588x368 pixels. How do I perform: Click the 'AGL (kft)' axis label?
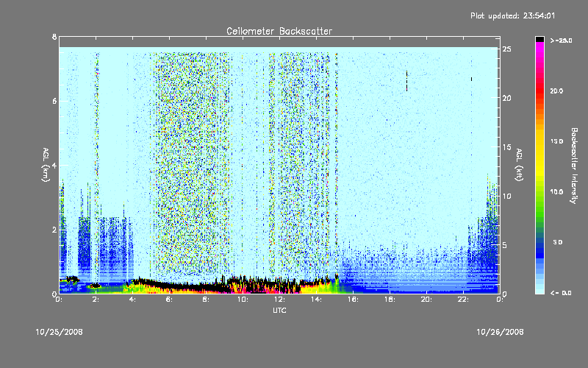[x=519, y=165]
